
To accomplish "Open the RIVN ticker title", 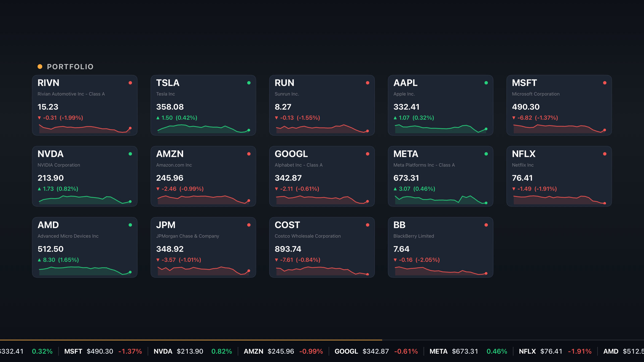I will (x=48, y=83).
